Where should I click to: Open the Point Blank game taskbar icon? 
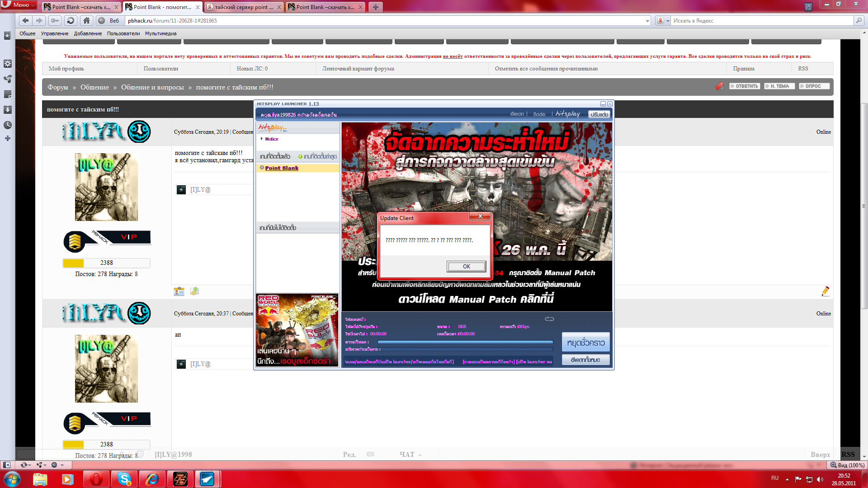(180, 479)
